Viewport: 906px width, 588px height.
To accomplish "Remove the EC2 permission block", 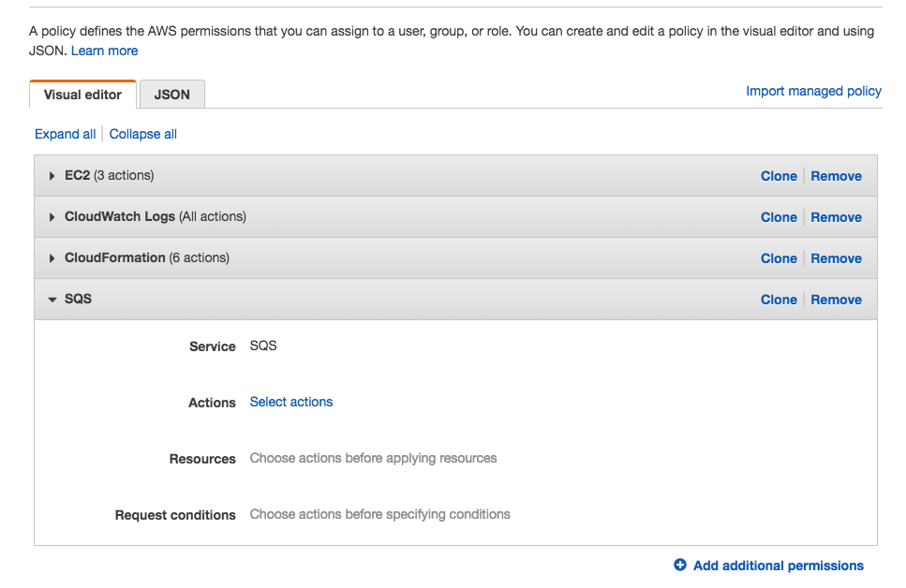I will [836, 176].
